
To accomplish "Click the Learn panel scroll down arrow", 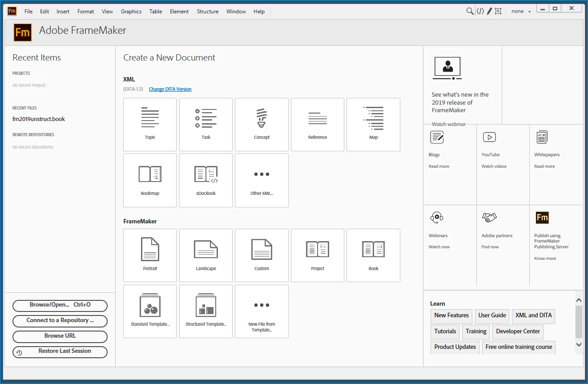I will [579, 344].
